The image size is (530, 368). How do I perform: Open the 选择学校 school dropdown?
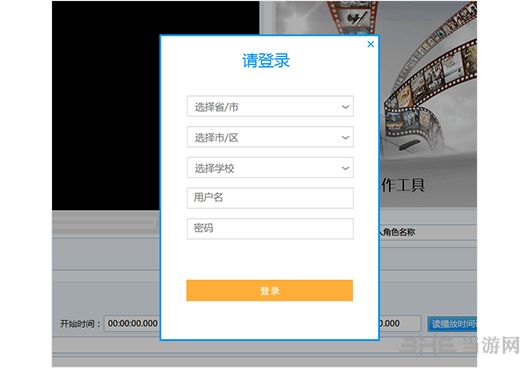click(270, 168)
